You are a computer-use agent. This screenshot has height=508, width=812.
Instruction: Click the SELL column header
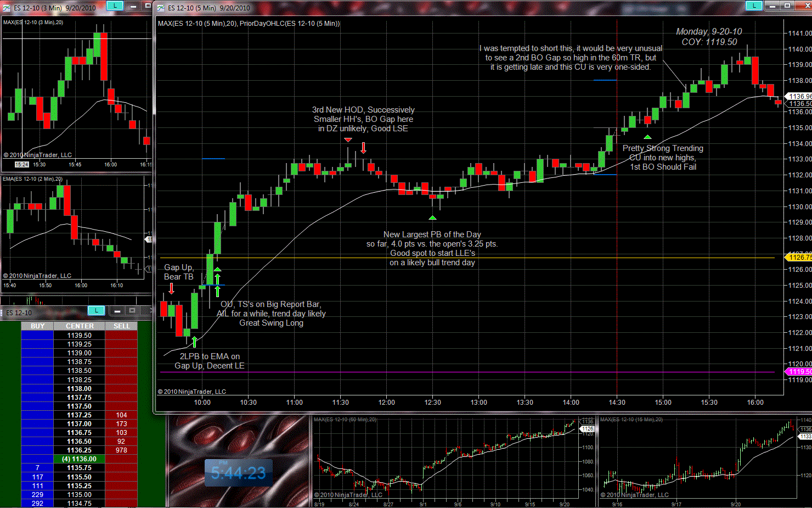[121, 326]
